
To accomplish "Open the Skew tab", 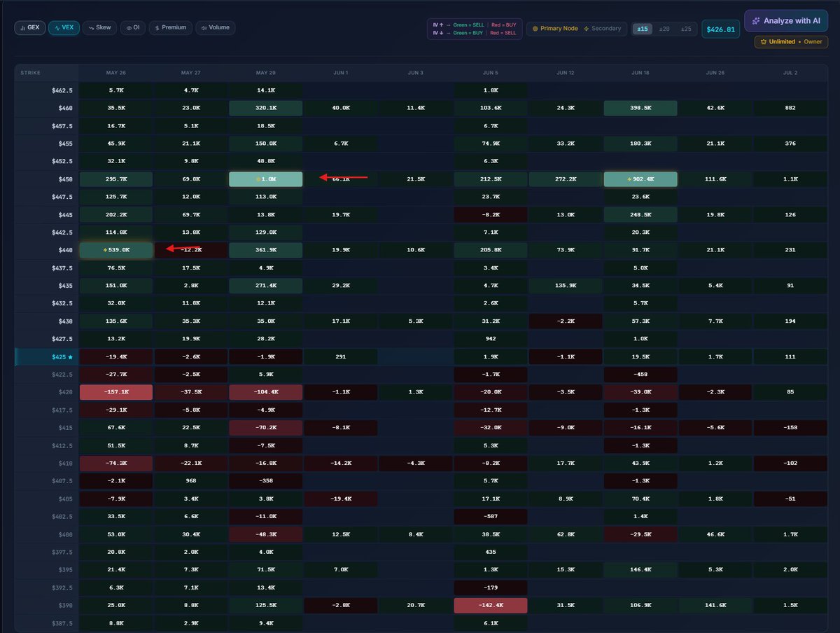I will point(99,28).
